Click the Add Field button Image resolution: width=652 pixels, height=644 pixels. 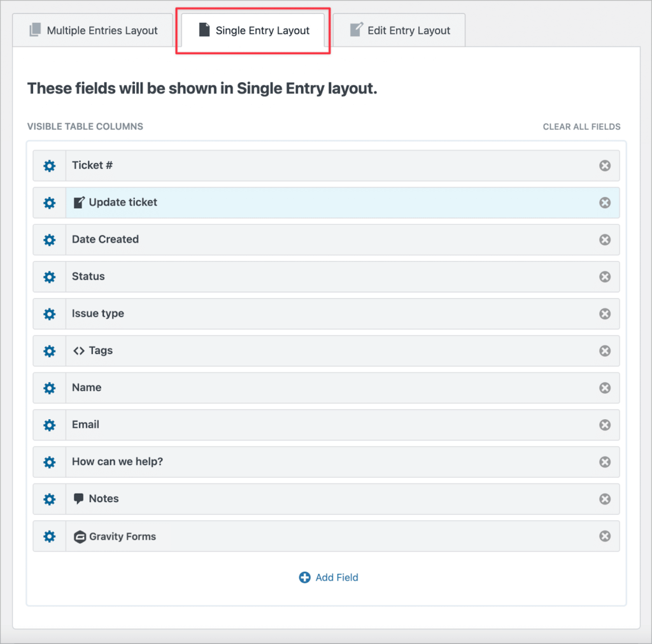329,578
